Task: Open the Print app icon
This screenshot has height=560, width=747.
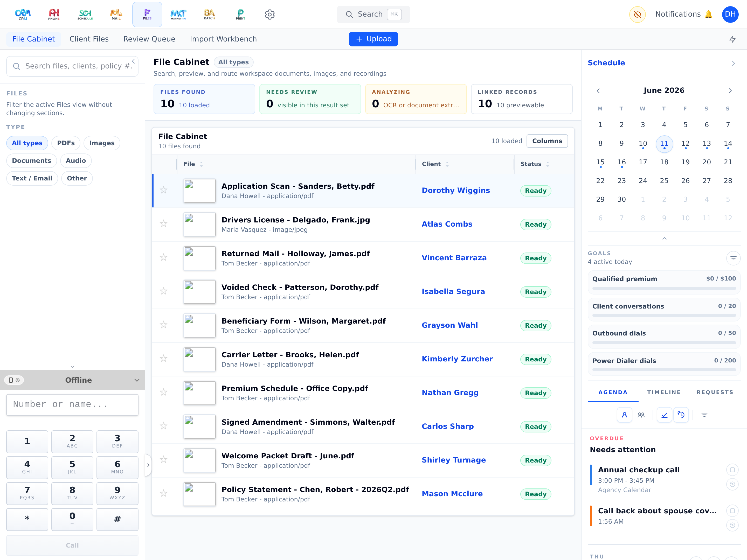Action: [x=240, y=14]
